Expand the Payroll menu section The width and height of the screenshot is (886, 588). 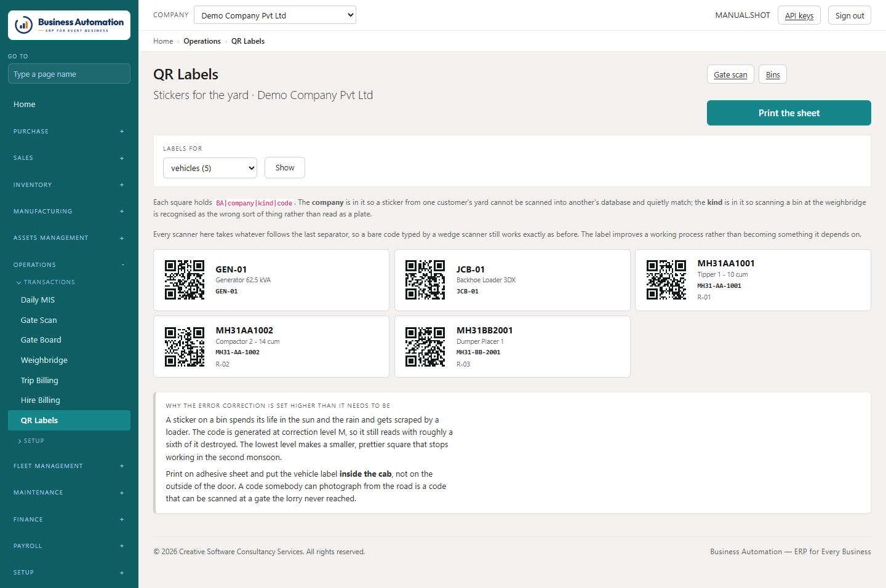coord(69,546)
